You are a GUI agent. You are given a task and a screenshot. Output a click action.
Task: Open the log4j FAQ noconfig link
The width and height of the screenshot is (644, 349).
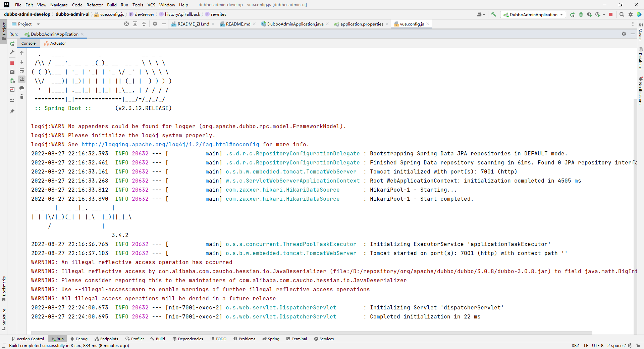170,144
